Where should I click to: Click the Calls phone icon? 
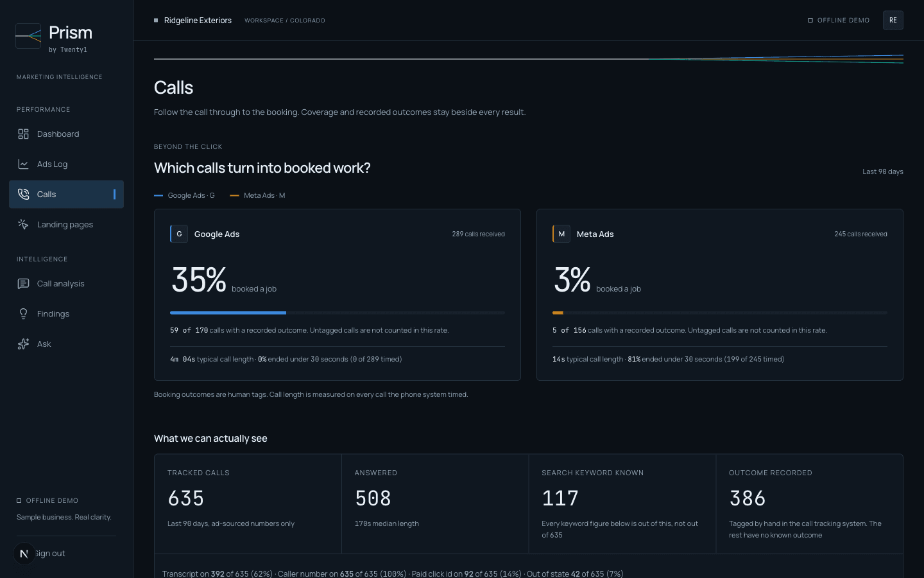click(x=23, y=194)
